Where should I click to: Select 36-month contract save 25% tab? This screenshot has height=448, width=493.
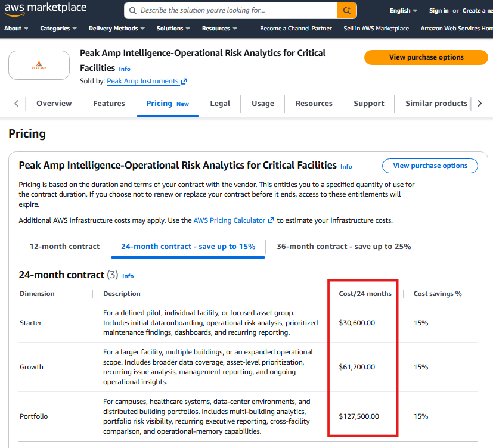pyautogui.click(x=343, y=247)
